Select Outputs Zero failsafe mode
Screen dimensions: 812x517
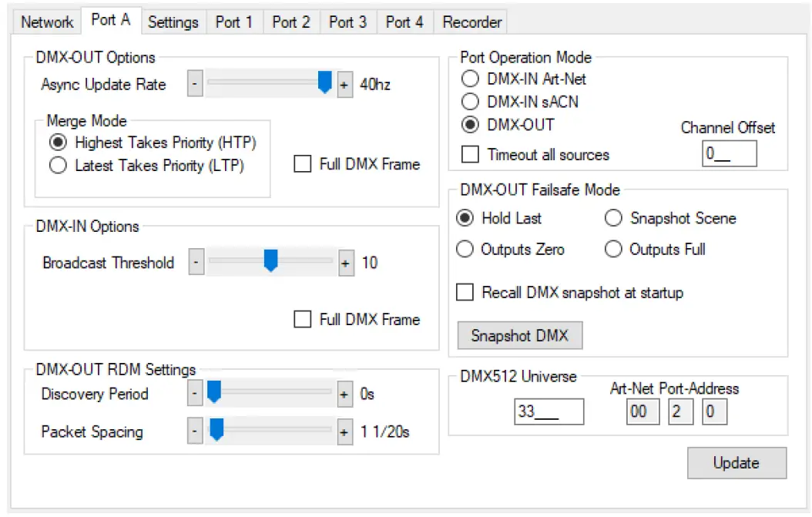(465, 249)
